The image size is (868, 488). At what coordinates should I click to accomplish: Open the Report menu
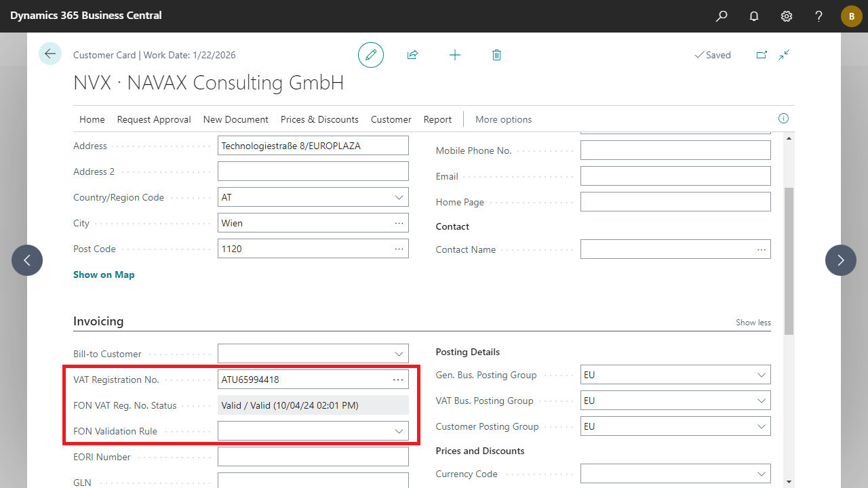click(437, 119)
